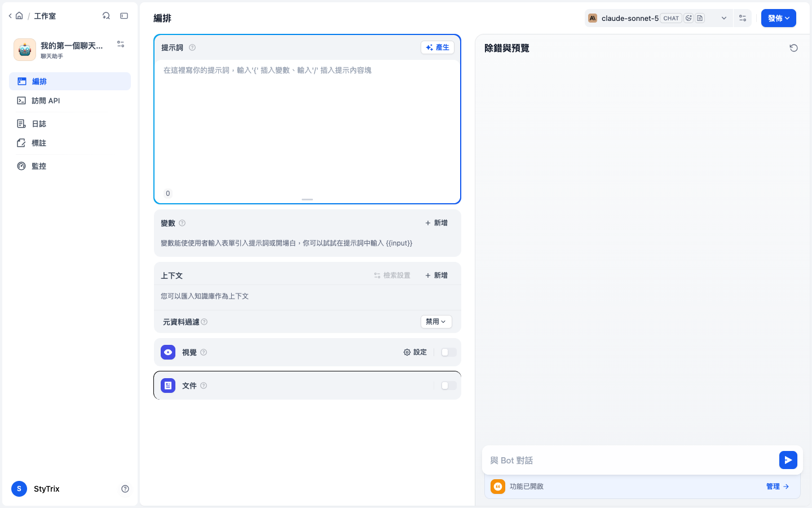Screen dimensions: 812x508
Task: Collapse the left sidebar panel icon
Action: pyautogui.click(x=124, y=16)
